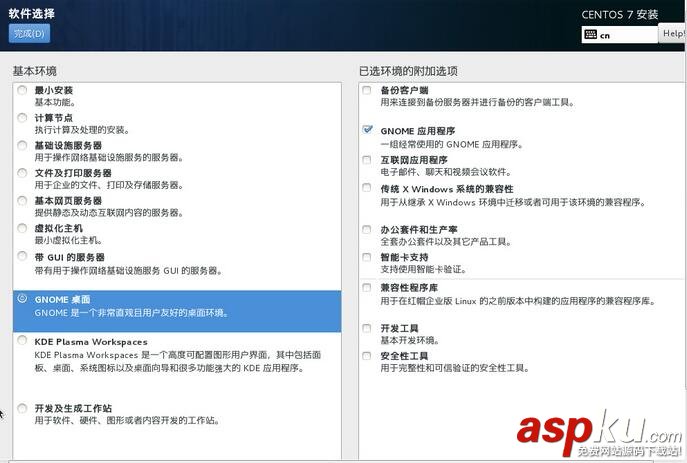This screenshot has width=687, height=463.
Task: Click the keyboard layout icon next to cn
Action: (x=591, y=34)
